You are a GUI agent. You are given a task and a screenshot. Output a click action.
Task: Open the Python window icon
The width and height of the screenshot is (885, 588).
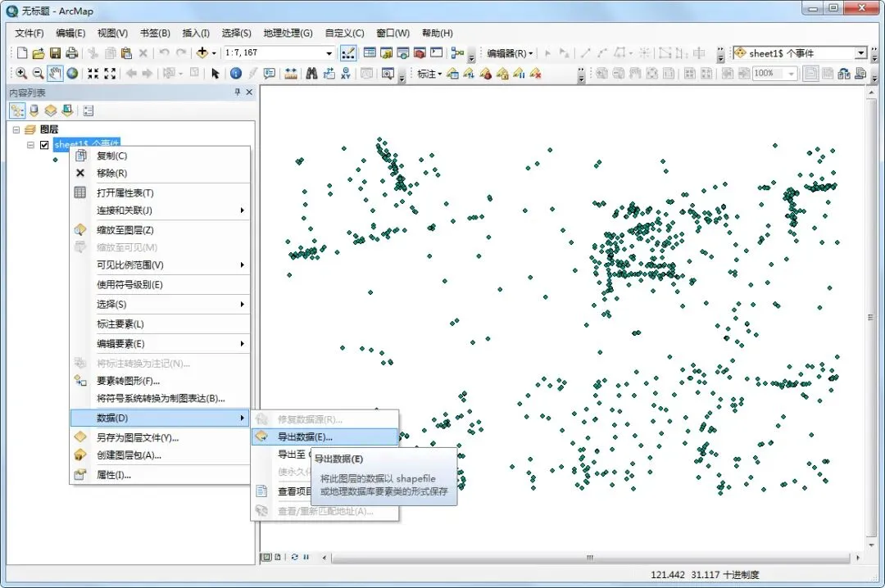(x=436, y=53)
